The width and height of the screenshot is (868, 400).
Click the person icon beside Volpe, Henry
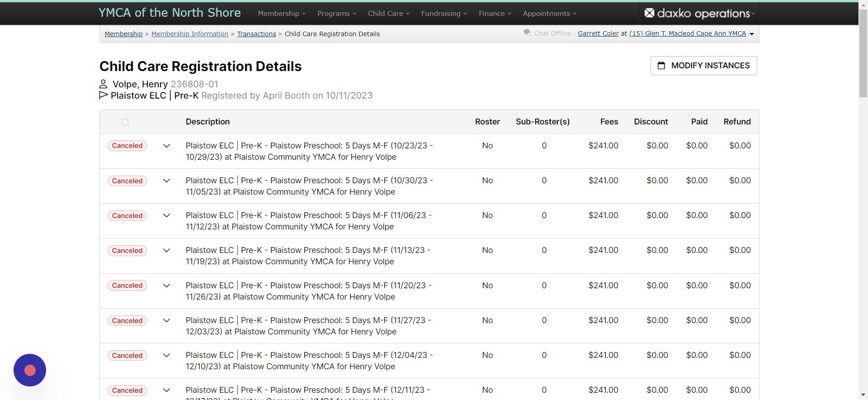pos(104,84)
